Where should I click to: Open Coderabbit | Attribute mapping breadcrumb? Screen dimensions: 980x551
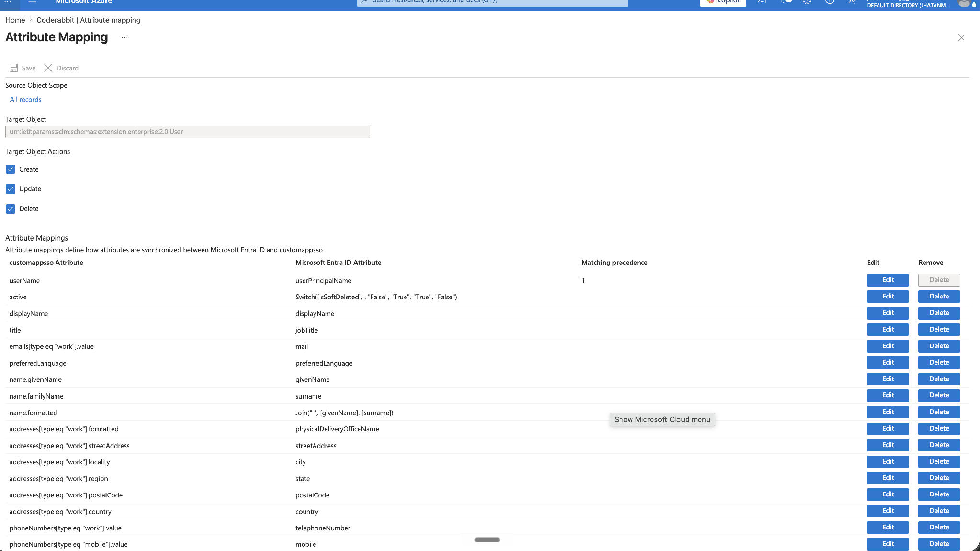point(89,20)
